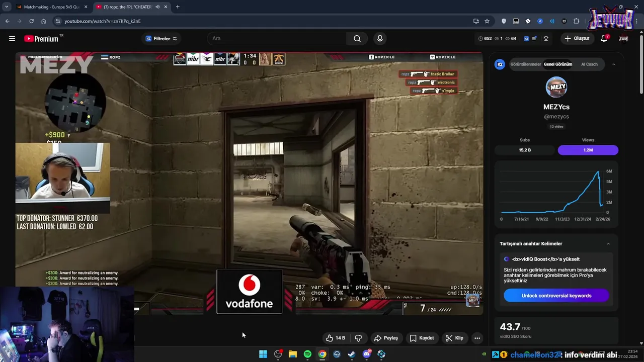The width and height of the screenshot is (644, 362).
Task: Open the account avatar menu
Action: (624, 39)
